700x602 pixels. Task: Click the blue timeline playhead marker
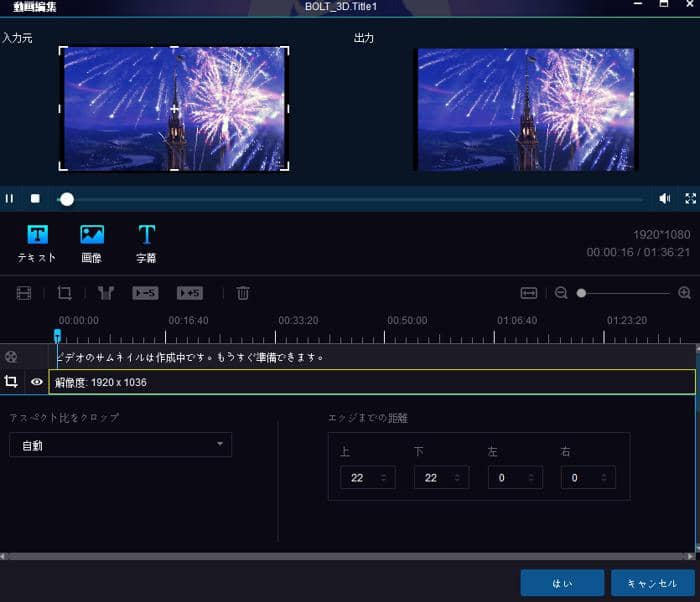[57, 335]
